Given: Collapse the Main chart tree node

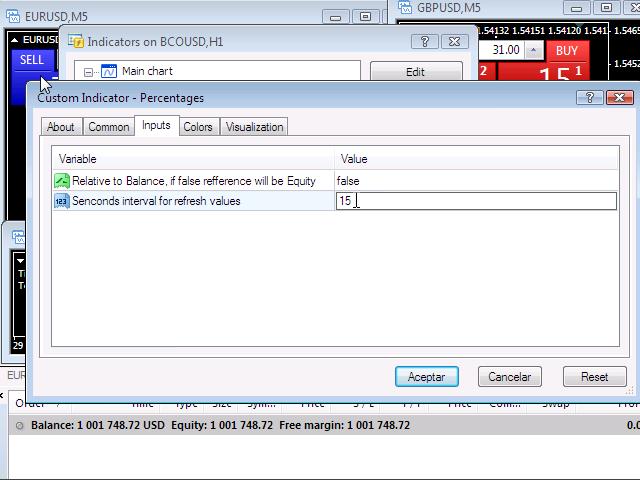Looking at the screenshot, I should point(88,72).
